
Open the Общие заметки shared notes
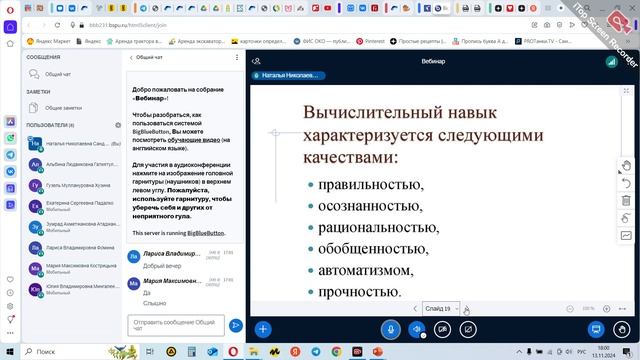coord(72,108)
